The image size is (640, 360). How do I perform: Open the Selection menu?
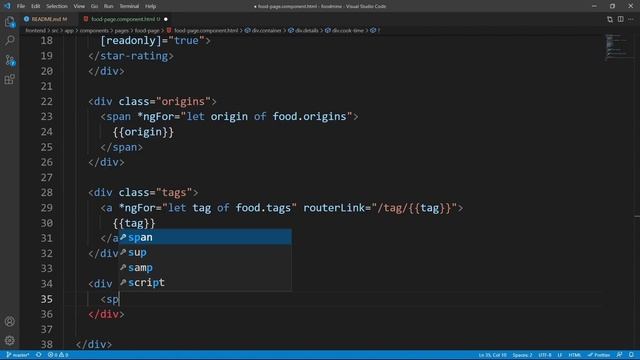[57, 6]
